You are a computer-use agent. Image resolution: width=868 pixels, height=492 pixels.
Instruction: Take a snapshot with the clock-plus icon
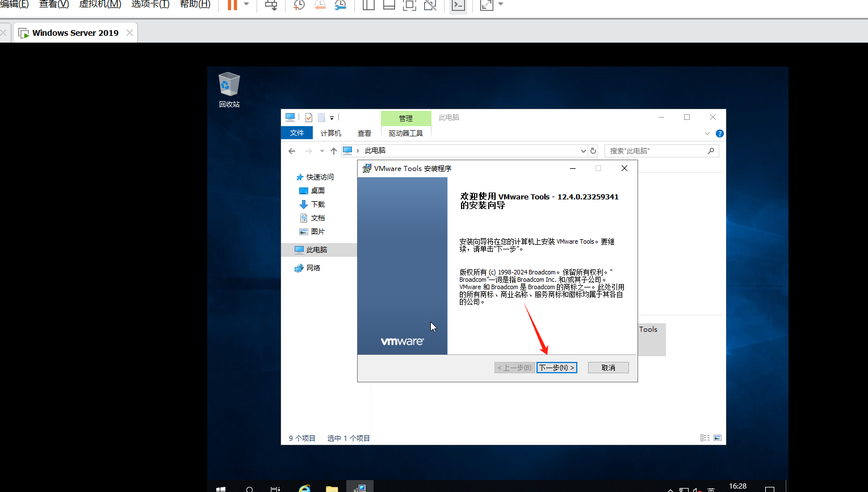click(x=299, y=5)
